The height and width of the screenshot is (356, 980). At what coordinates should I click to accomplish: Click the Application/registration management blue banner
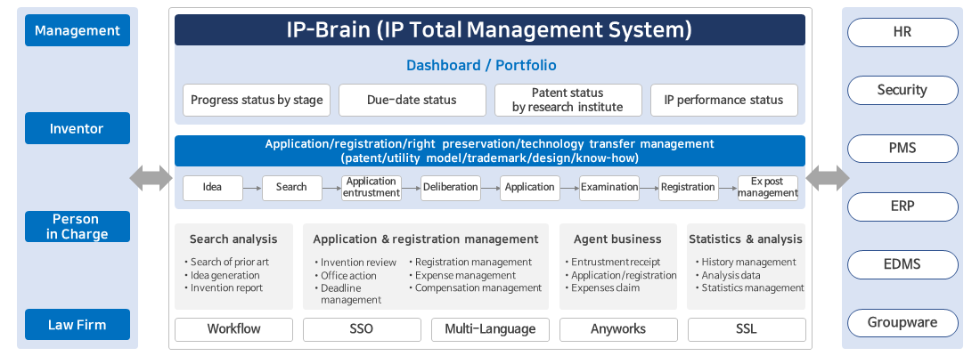[x=489, y=151]
